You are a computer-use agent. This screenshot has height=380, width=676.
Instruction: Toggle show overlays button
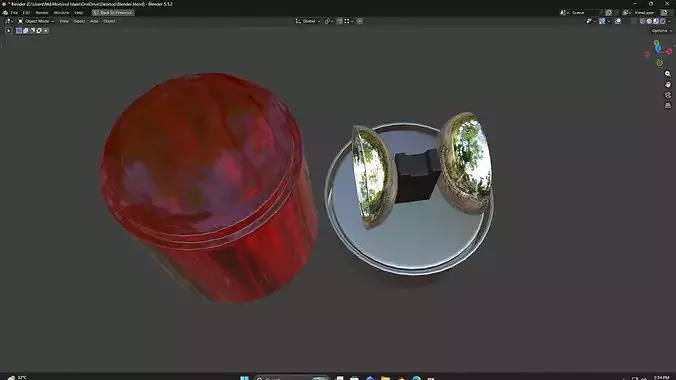618,21
